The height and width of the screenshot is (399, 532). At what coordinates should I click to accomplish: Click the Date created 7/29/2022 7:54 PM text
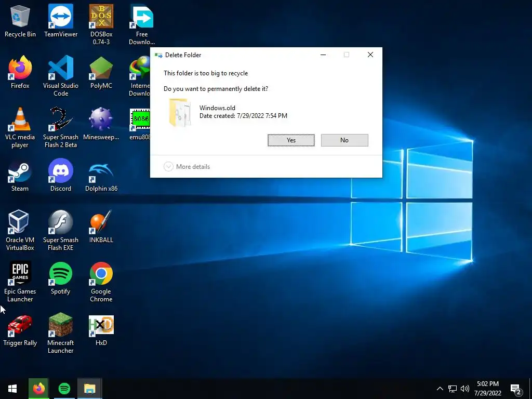pos(243,116)
